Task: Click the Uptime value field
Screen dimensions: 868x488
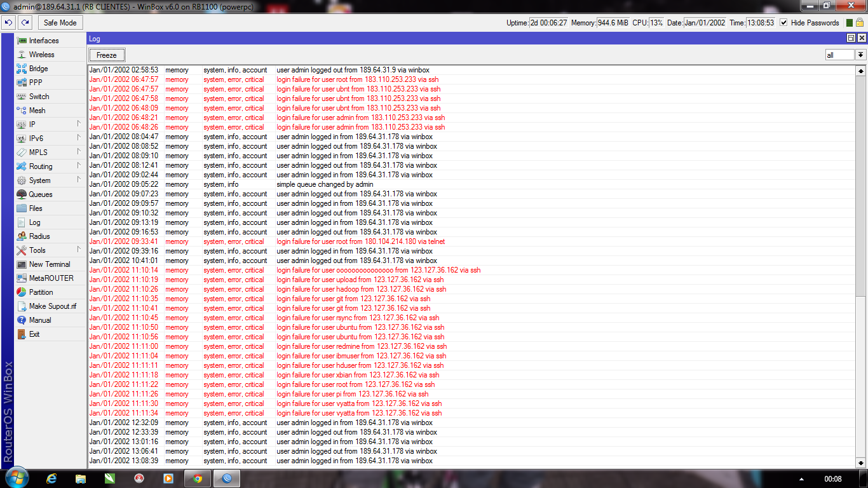Action: click(548, 23)
